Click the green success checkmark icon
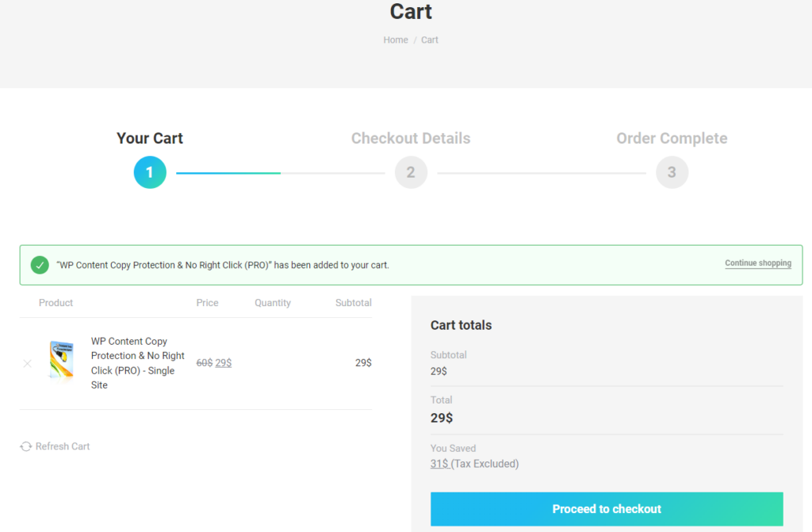 pos(40,265)
